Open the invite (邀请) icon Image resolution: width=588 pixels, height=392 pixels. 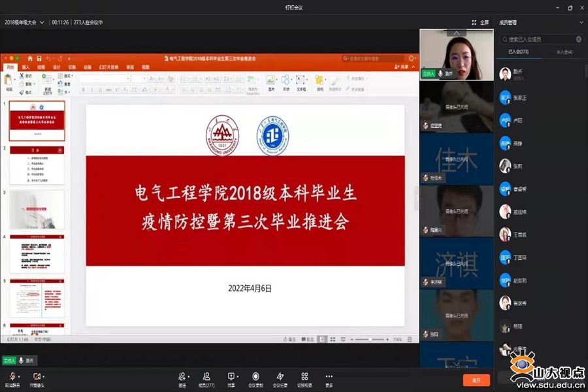pyautogui.click(x=182, y=376)
